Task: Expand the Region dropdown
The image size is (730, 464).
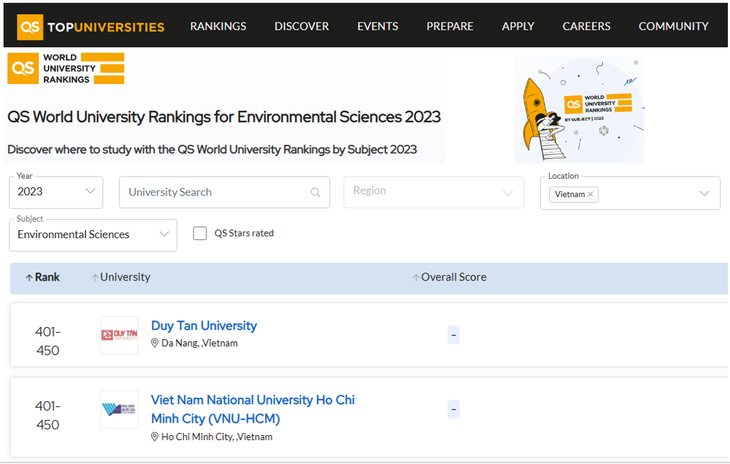Action: pyautogui.click(x=433, y=192)
